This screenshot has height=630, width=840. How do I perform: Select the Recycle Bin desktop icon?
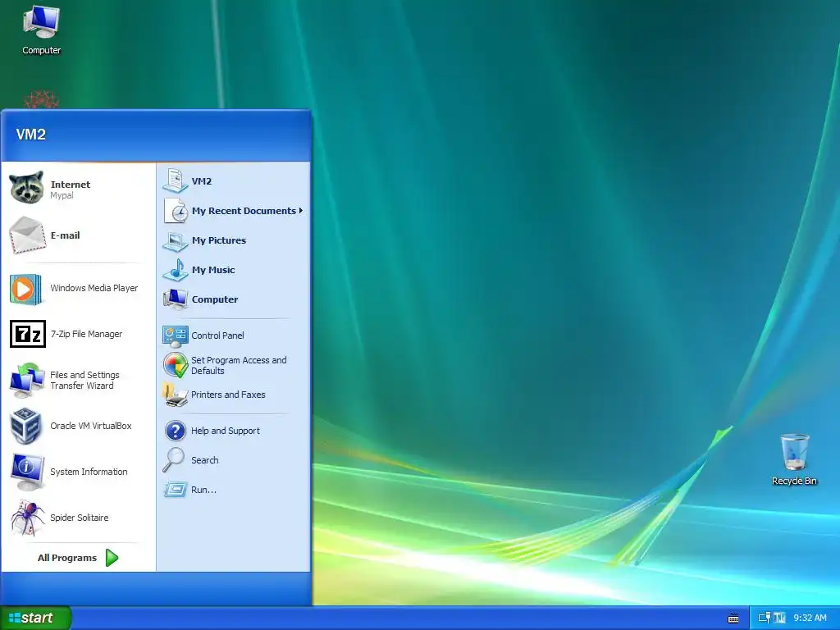[x=794, y=460]
